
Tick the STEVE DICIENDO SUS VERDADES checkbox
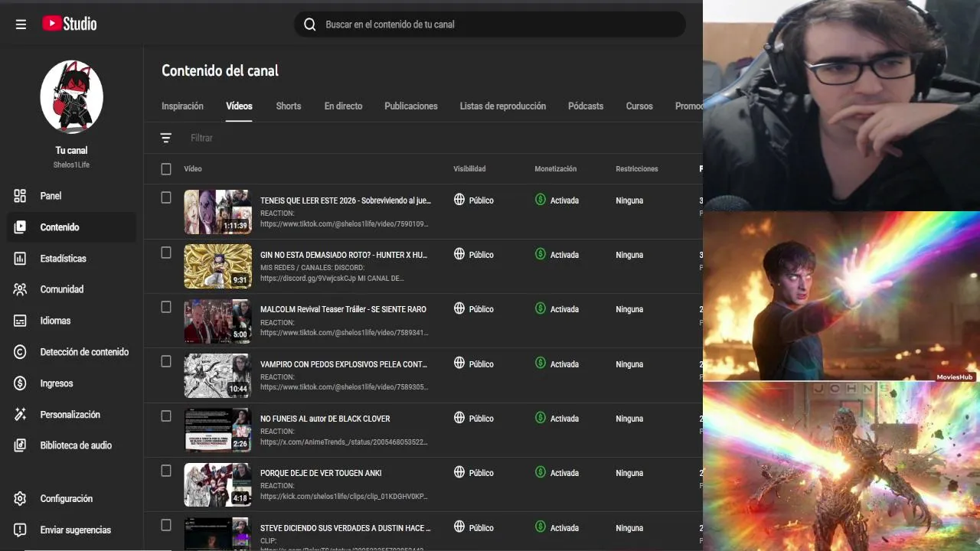[166, 525]
